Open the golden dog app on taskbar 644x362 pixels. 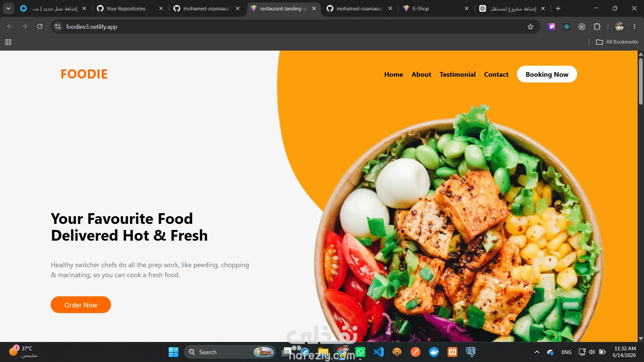click(x=397, y=352)
